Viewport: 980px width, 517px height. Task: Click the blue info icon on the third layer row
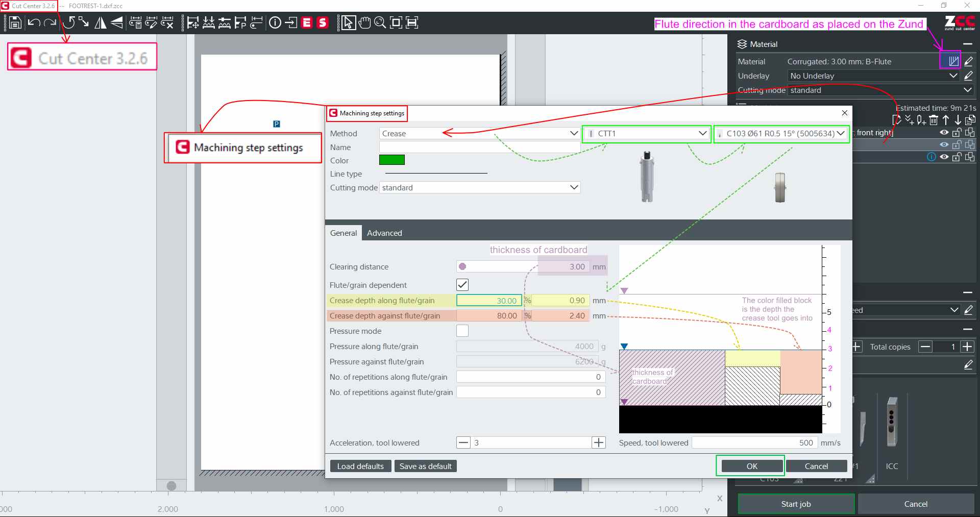(x=932, y=157)
